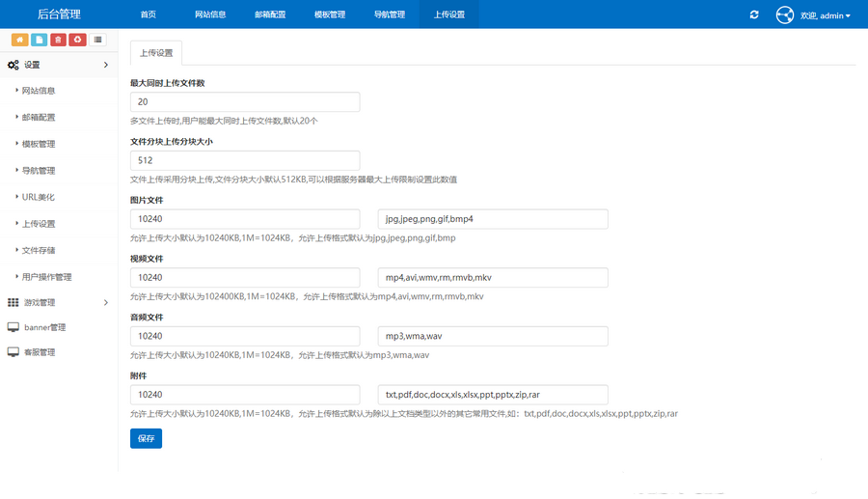Click the orange home shortcut icon
The height and width of the screenshot is (499, 868).
pos(20,40)
